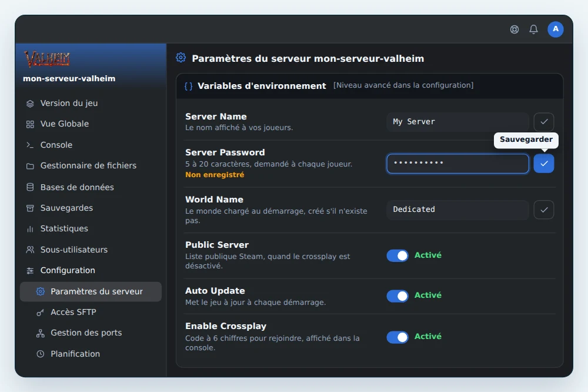
Task: Open the notifications bell
Action: 534,29
